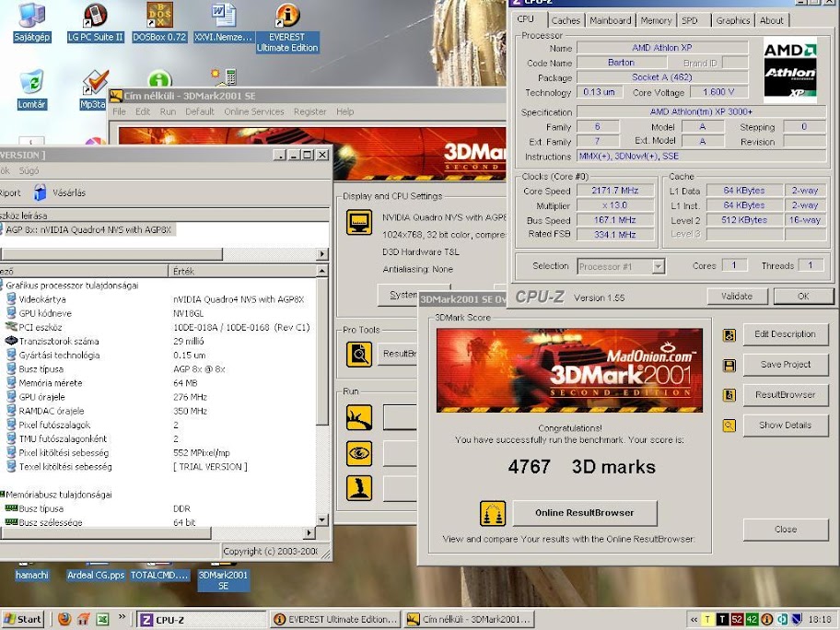
Task: Switch to the Memory tab in CPU-Z
Action: [x=656, y=20]
